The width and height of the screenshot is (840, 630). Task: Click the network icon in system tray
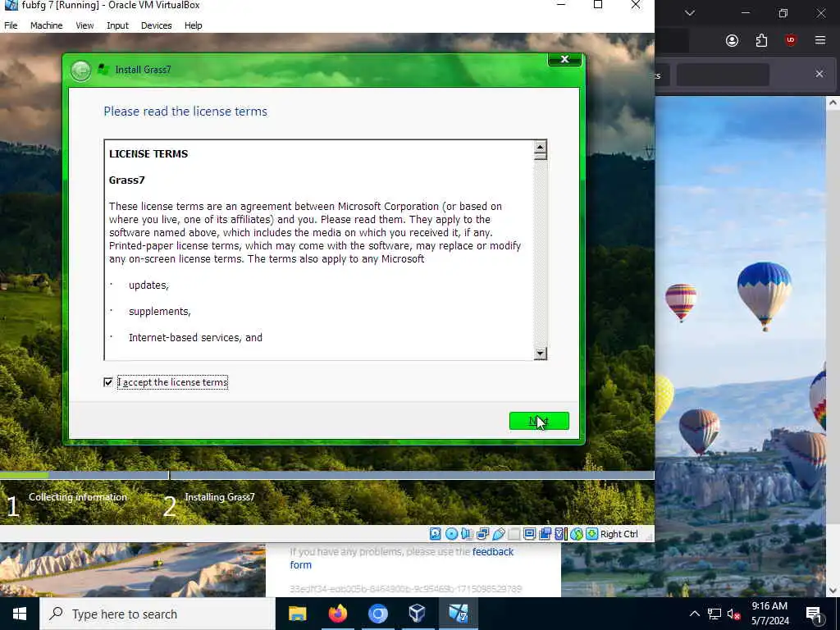(x=714, y=614)
